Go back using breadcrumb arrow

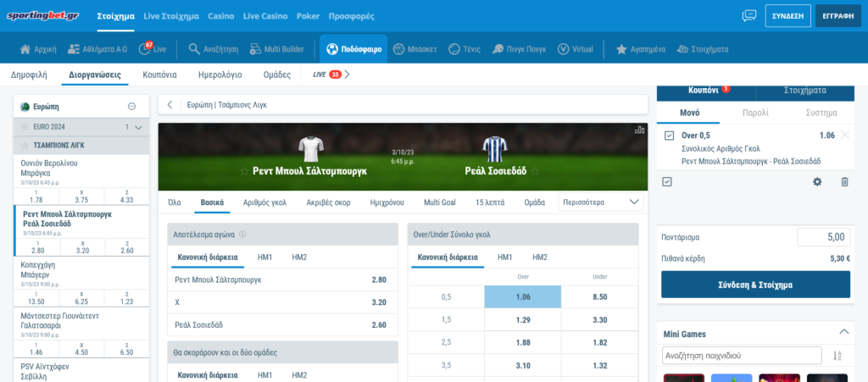click(170, 104)
